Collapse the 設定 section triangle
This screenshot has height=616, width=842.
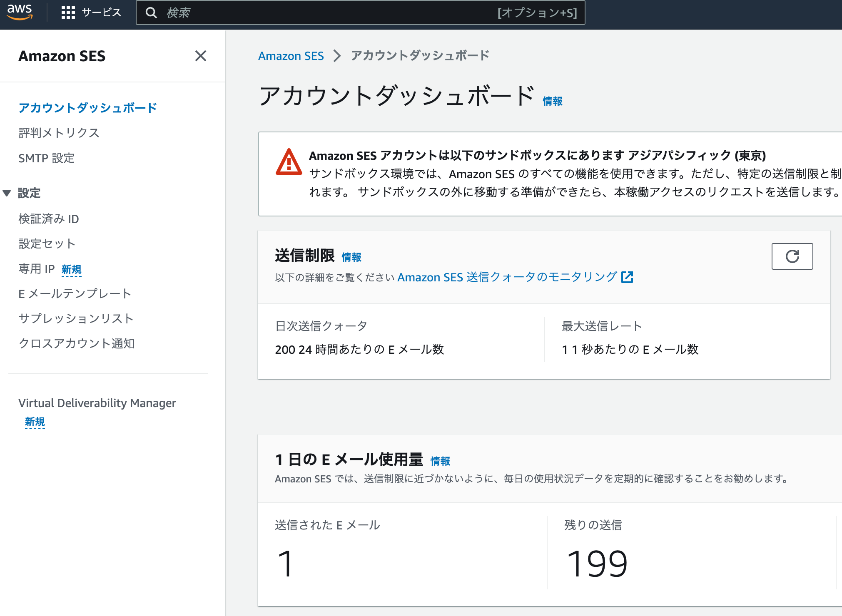click(x=7, y=193)
